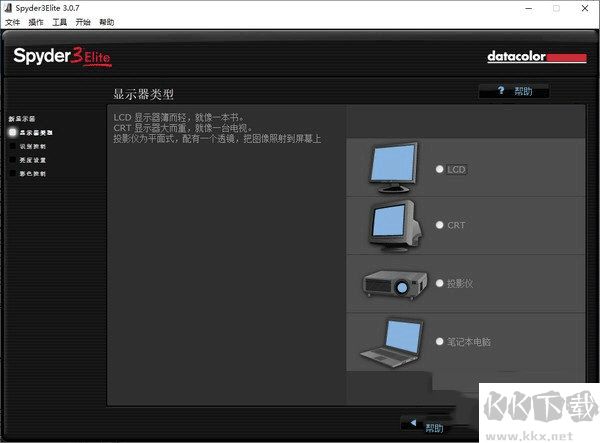
Task: Click the LCD 显示器薄而轻 description line
Action: pyautogui.click(x=178, y=117)
